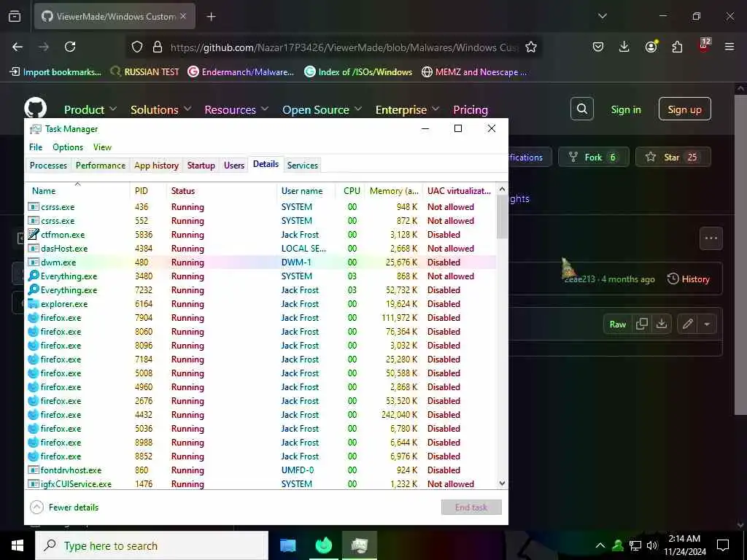Screen dimensions: 747x560
Task: Show hidden system tray icons
Action: pos(600,545)
